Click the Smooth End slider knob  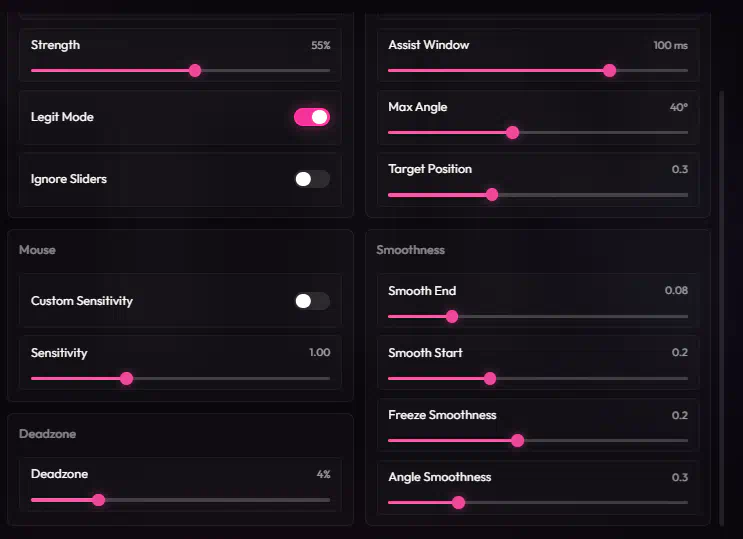452,316
